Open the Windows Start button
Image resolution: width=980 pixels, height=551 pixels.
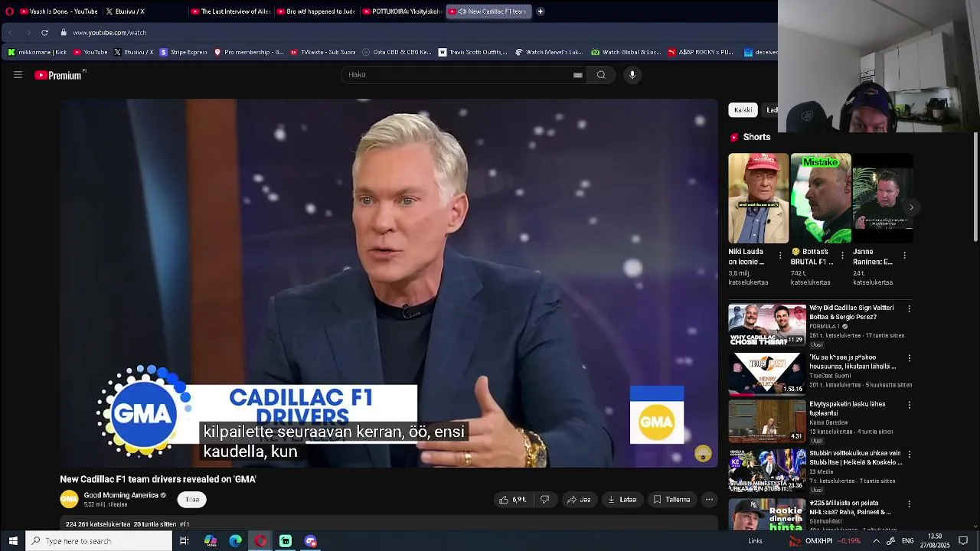click(12, 541)
